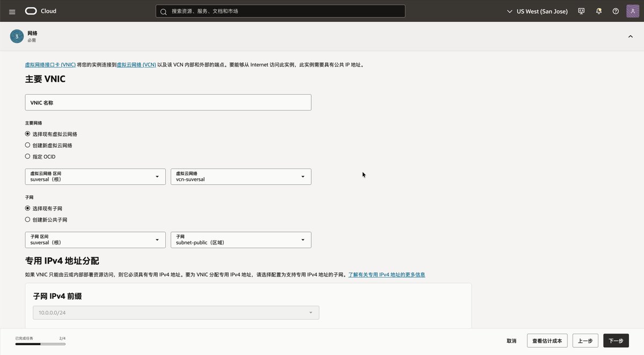The width and height of the screenshot is (644, 355).
Task: Click the 2/4 task count text
Action: (x=62, y=338)
